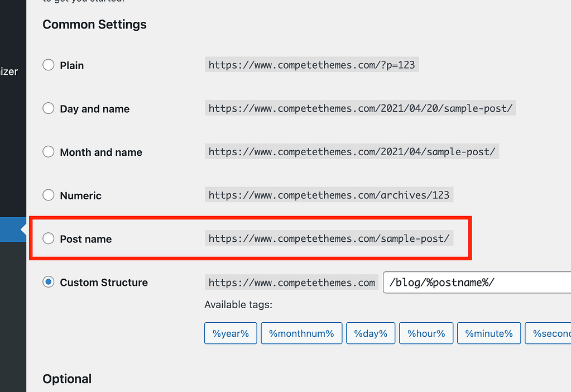Click the partially visible %second% tag button

(x=548, y=333)
